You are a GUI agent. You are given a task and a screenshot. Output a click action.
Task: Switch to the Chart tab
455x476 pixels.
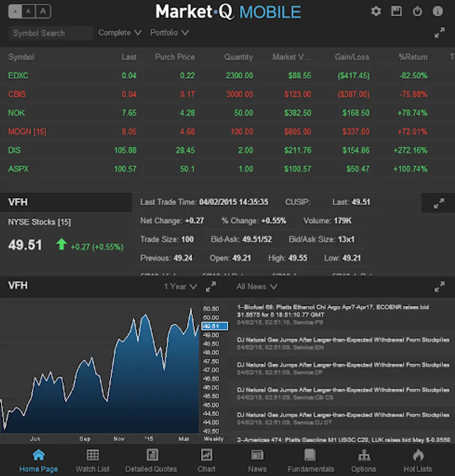tap(206, 461)
